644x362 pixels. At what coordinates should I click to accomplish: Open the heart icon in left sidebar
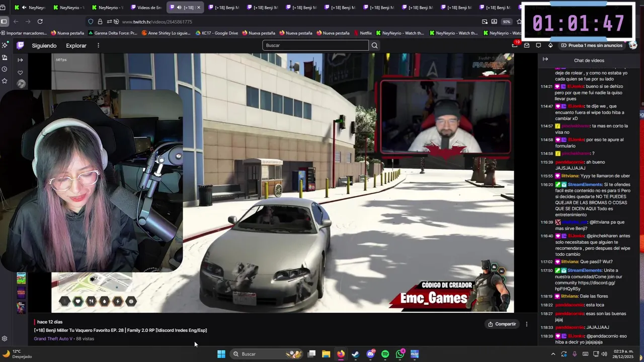tap(20, 73)
